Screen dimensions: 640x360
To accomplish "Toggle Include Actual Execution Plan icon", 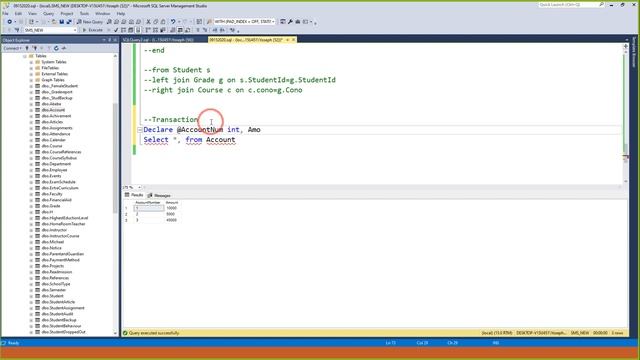I will tap(148, 30).
